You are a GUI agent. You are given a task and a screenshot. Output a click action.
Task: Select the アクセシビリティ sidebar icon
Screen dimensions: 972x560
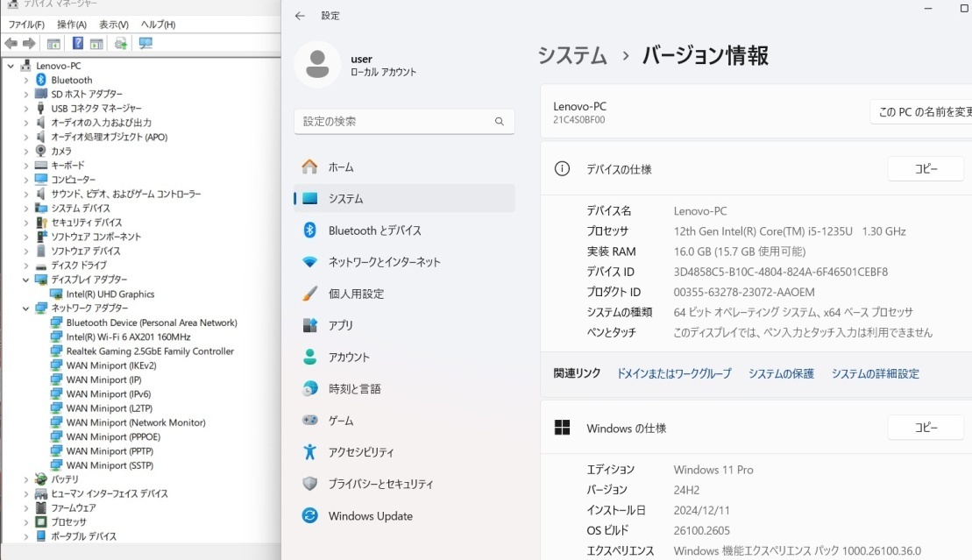click(x=309, y=452)
